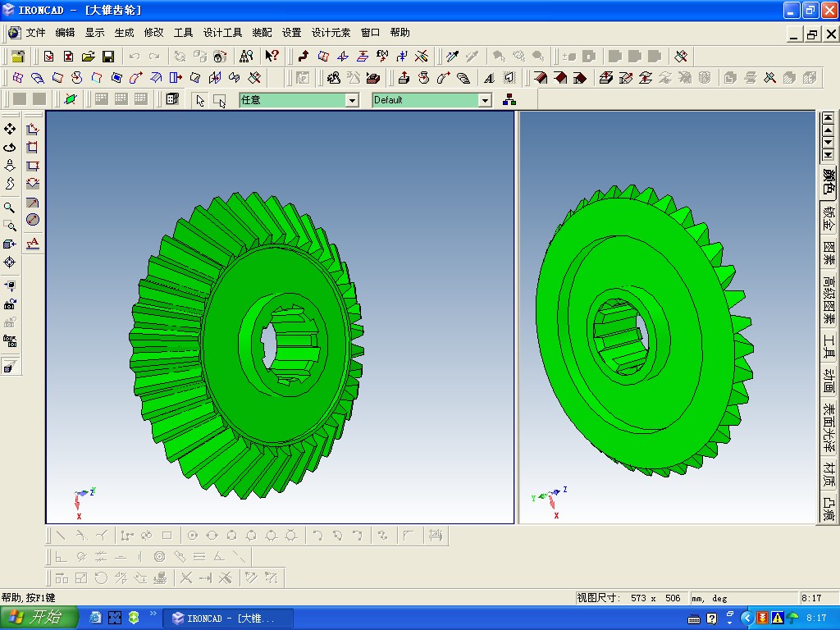The height and width of the screenshot is (630, 840).
Task: Click the IRONCAD taskbar button
Action: tap(228, 619)
